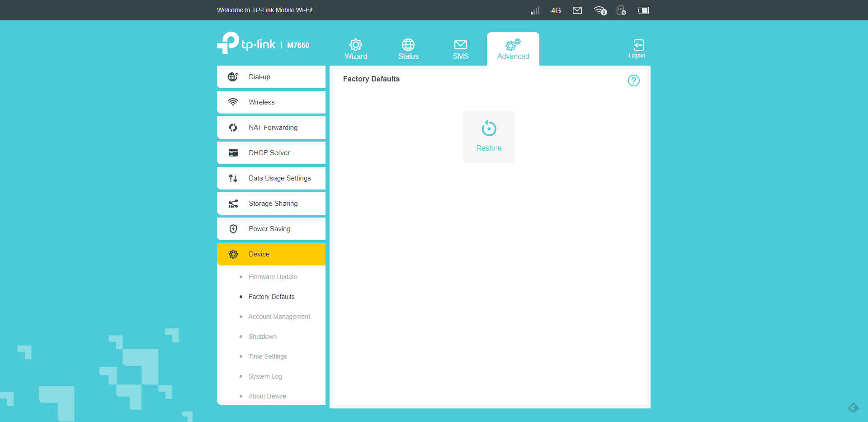
Task: Open the help question mark icon
Action: (x=634, y=81)
